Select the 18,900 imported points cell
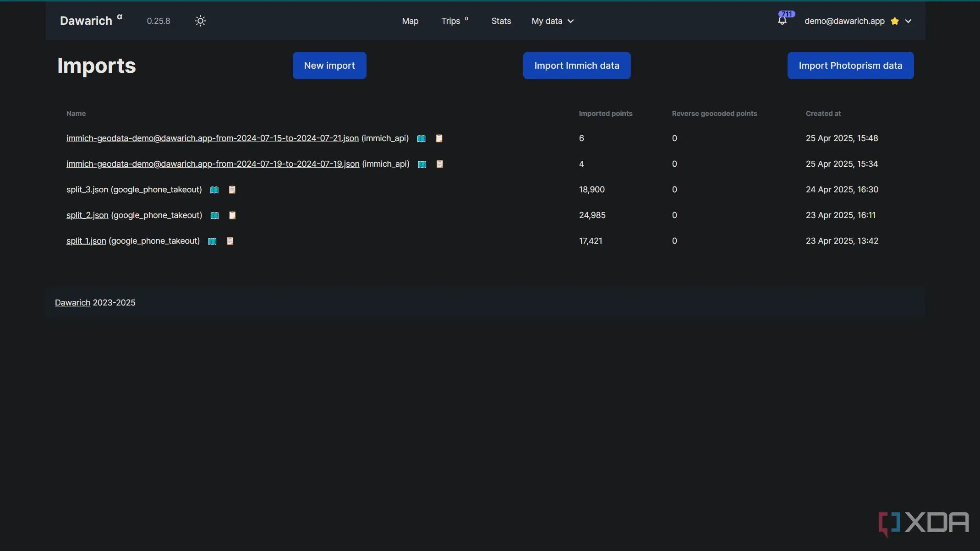Viewport: 980px width, 551px height. coord(592,190)
